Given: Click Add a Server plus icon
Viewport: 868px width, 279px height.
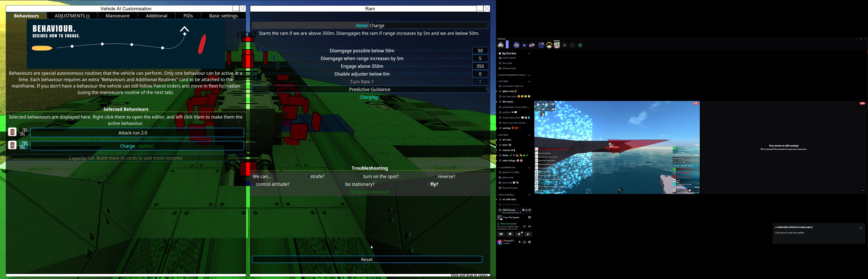Looking at the screenshot, I should click(x=572, y=45).
